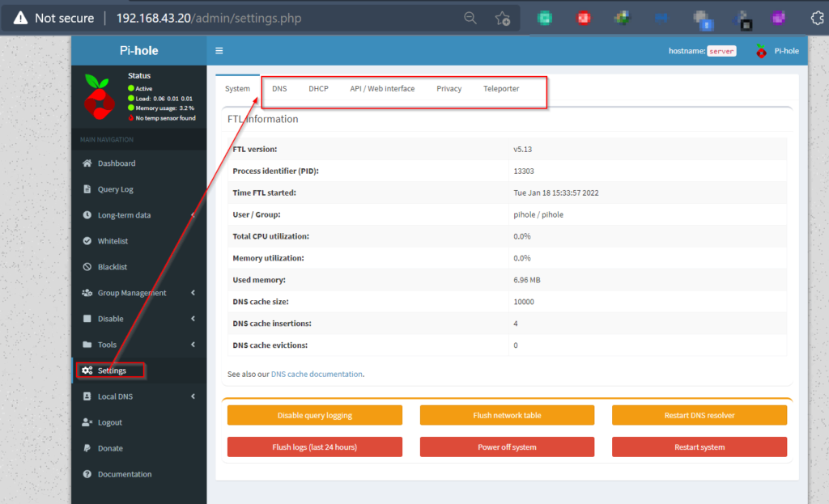Click the Whitelist check-circle icon

[87, 241]
